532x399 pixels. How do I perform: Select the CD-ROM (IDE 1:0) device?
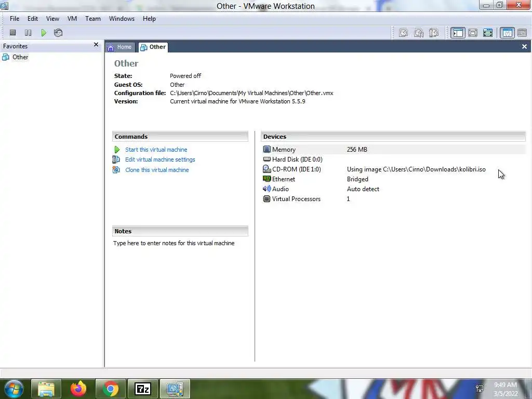coord(297,169)
